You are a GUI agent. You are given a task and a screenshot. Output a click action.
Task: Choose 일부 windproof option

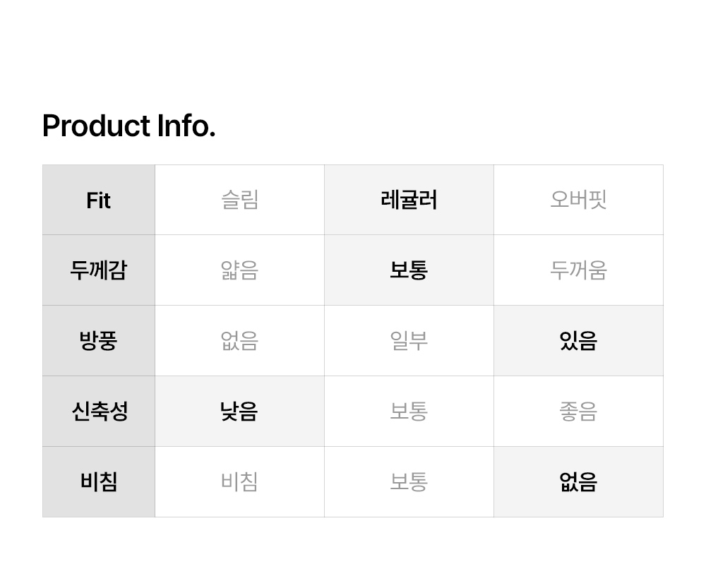(x=409, y=341)
